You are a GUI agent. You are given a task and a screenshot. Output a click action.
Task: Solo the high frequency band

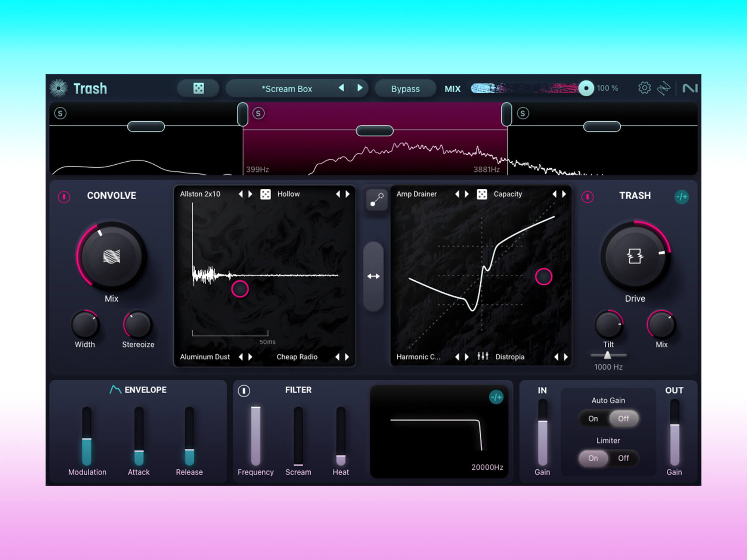[x=523, y=113]
